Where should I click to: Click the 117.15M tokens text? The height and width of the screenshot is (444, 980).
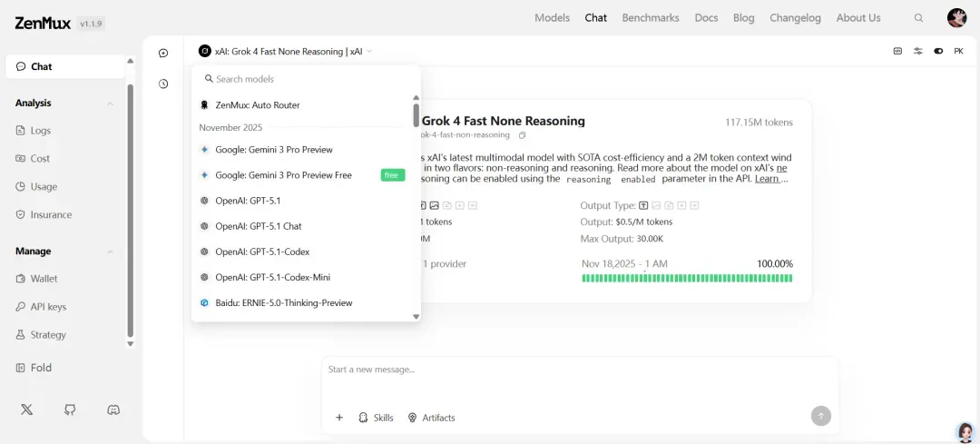pyautogui.click(x=759, y=122)
